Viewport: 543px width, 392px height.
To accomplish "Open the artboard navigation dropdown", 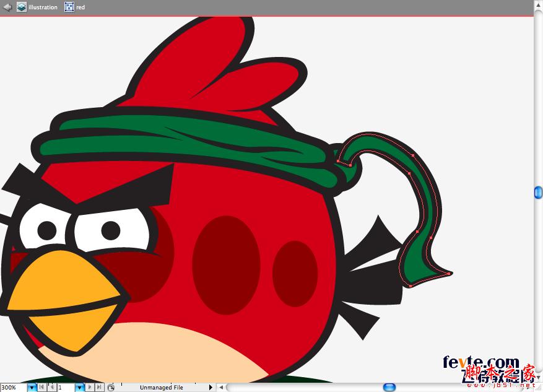I will pyautogui.click(x=80, y=388).
